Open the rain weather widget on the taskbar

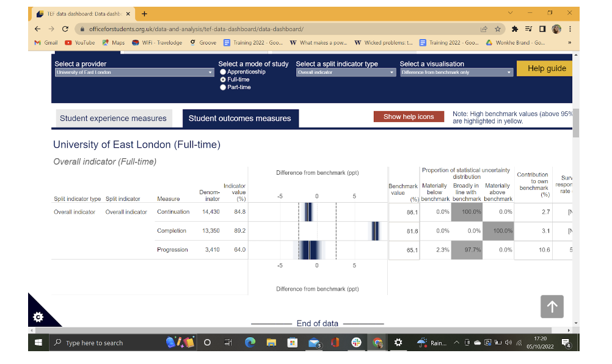coord(431,343)
